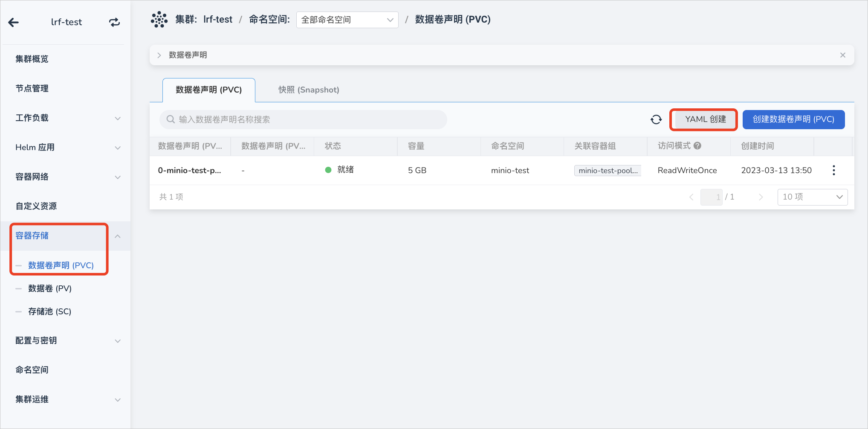This screenshot has height=429, width=868.
Task: Click the search magnifier icon
Action: [171, 119]
